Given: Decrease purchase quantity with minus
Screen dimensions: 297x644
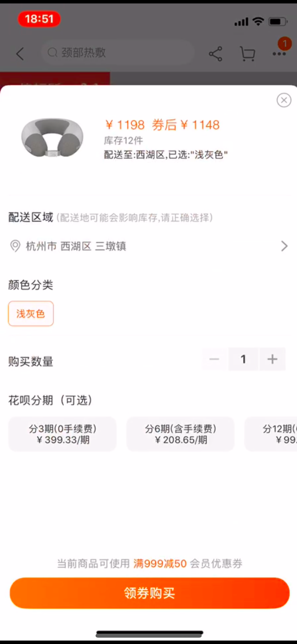Looking at the screenshot, I should click(x=214, y=359).
